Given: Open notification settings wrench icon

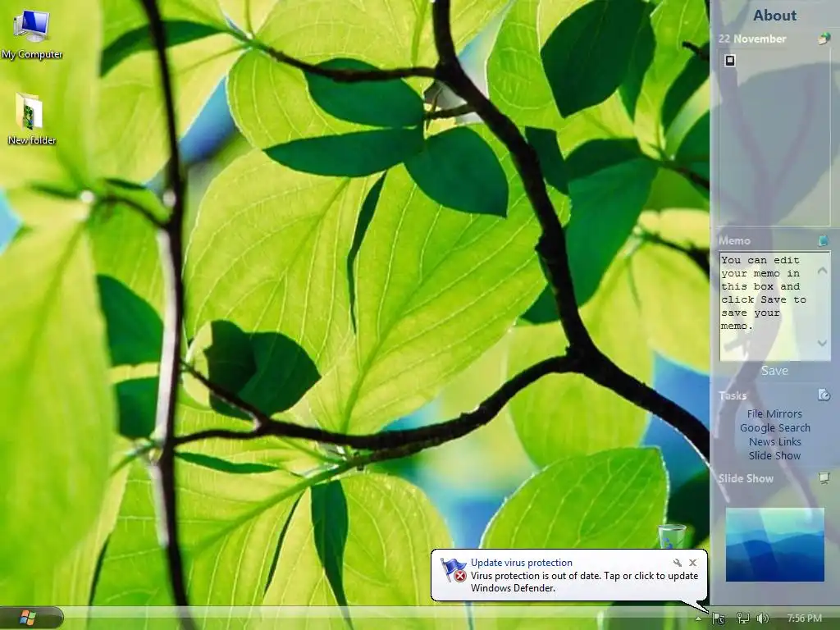Looking at the screenshot, I should (x=678, y=563).
